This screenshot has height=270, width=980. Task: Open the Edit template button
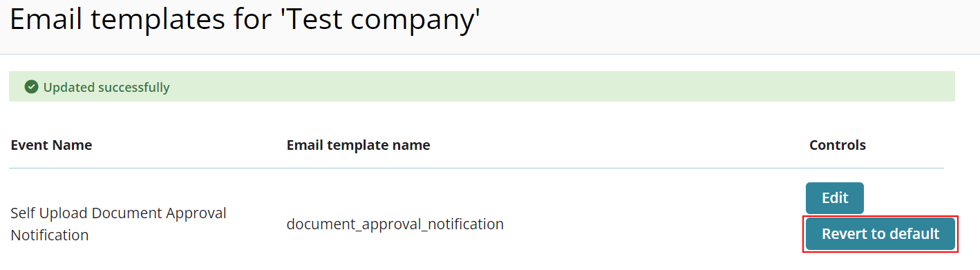click(x=834, y=198)
